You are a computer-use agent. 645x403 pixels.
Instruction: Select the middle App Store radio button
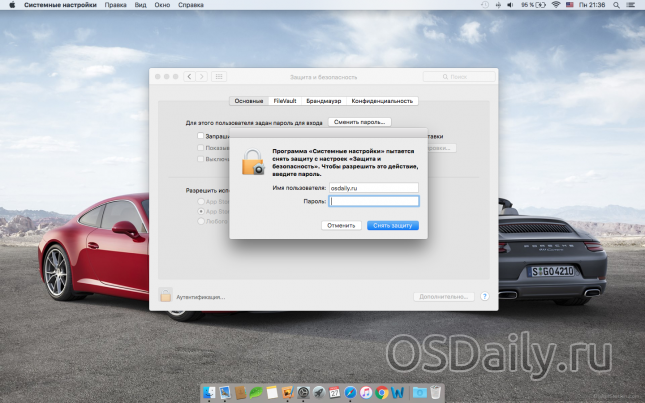coord(200,212)
